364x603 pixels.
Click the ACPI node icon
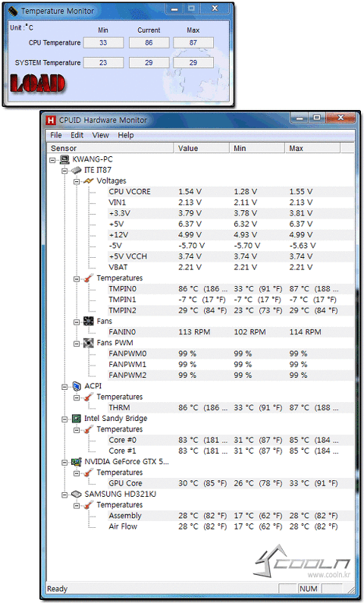pos(77,386)
